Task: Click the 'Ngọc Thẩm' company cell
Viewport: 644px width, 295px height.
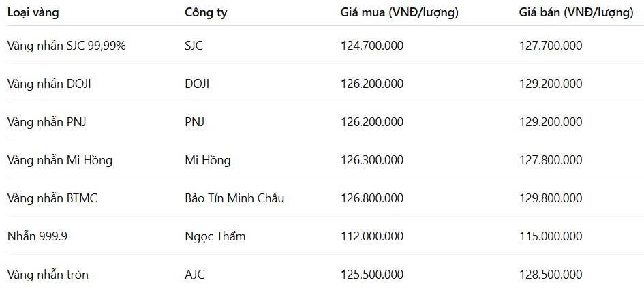Action: [x=215, y=236]
